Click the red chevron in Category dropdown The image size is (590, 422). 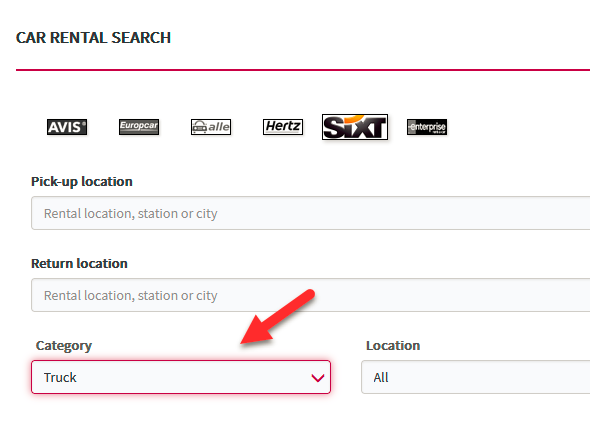coord(318,378)
